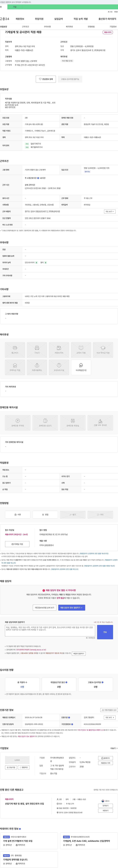Switch to the 기업 tab
This screenshot has width=118, height=868.
click(15, 7)
